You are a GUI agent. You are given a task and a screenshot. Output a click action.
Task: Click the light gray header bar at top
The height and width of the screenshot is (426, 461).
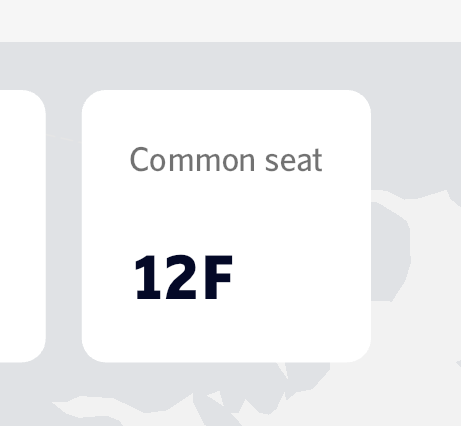click(x=230, y=21)
